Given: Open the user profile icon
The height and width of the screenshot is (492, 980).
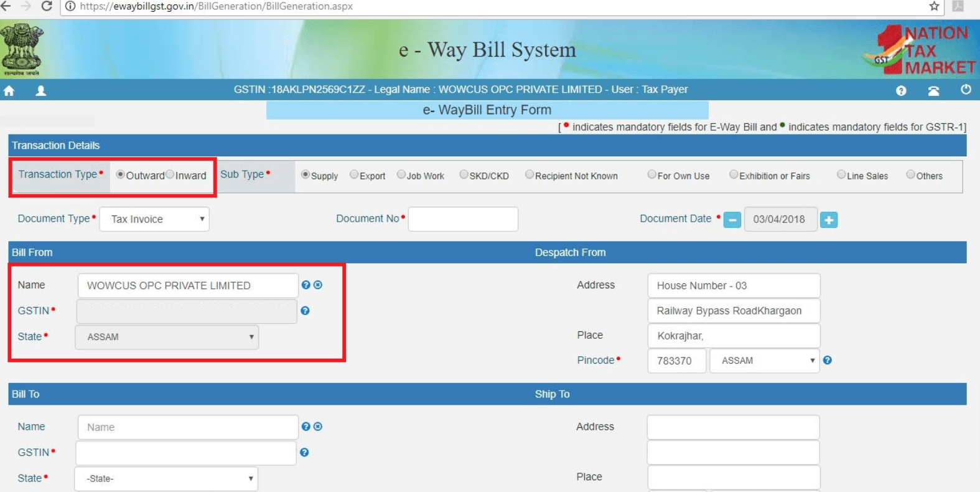Looking at the screenshot, I should [41, 91].
